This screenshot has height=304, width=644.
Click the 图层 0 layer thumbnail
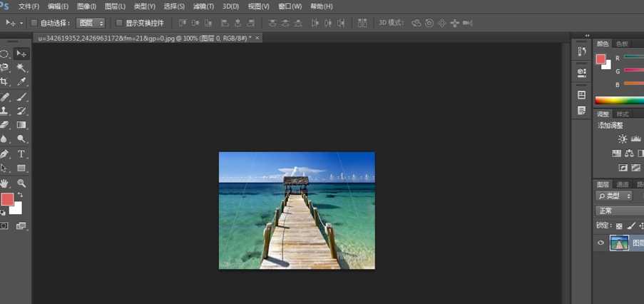tap(618, 243)
